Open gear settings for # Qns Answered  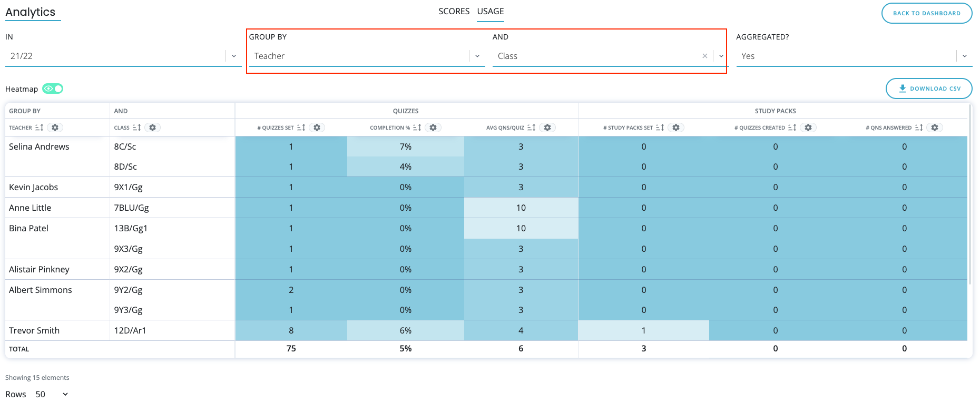tap(935, 128)
